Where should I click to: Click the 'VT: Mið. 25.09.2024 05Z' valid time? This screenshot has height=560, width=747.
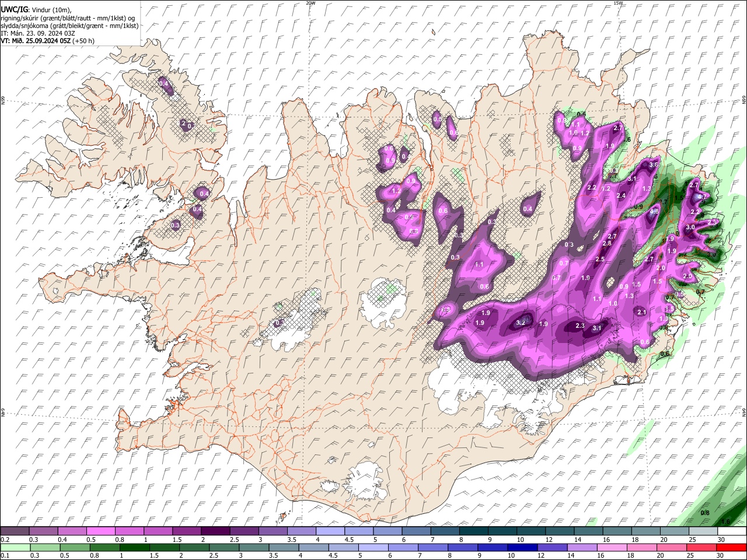[36, 41]
